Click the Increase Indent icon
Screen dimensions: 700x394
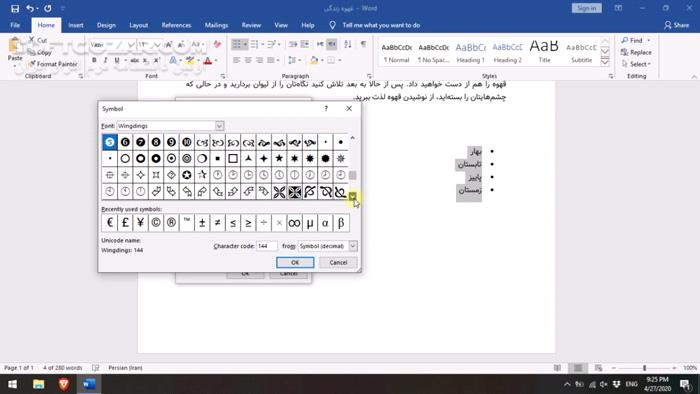click(x=305, y=44)
